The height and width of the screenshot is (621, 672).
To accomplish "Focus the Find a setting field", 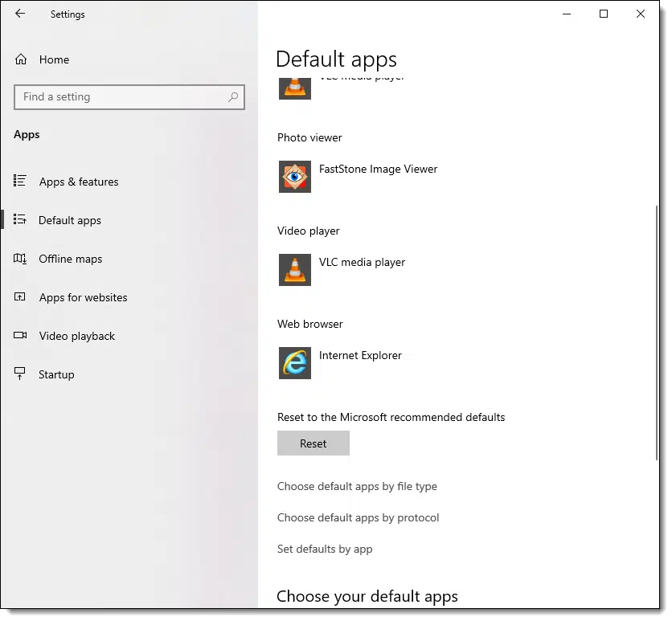I will 129,96.
